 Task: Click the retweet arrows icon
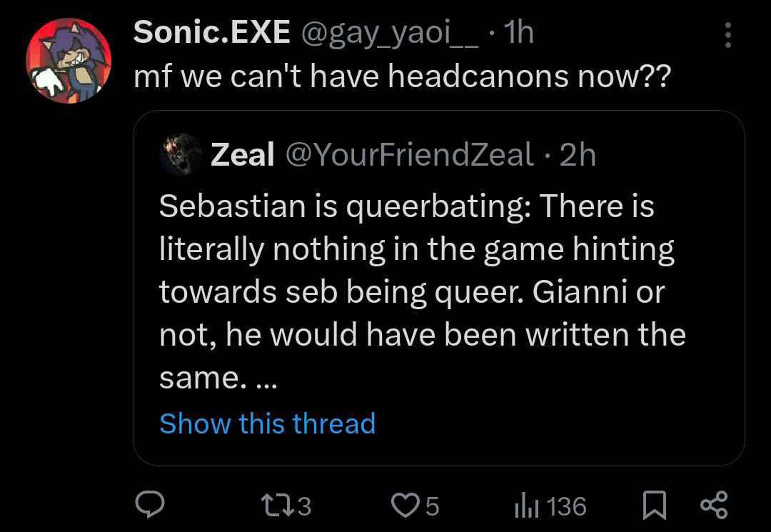coord(277,506)
